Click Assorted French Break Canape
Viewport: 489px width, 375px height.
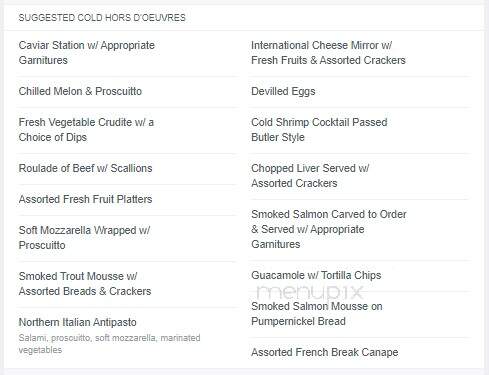click(x=325, y=352)
